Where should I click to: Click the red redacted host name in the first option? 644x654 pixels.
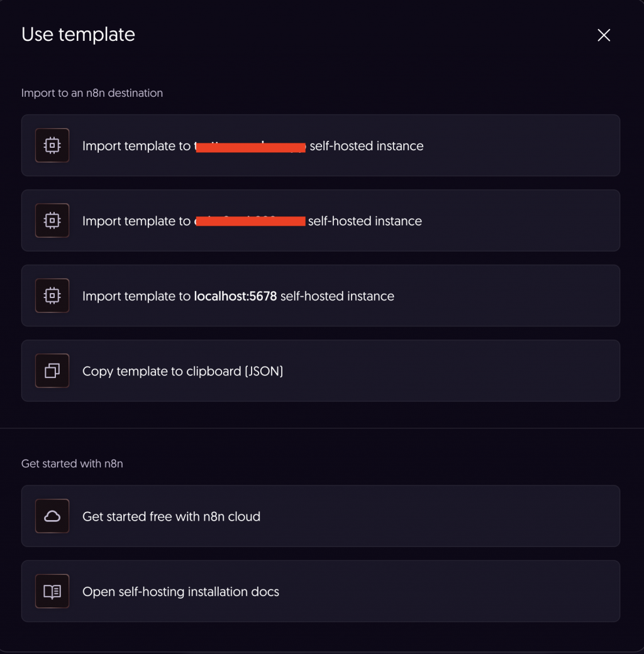pos(250,147)
